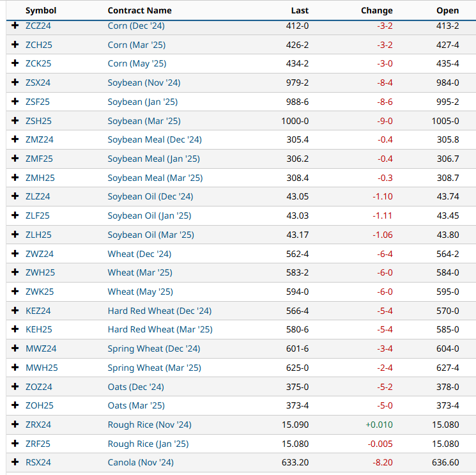Select the open price 636.60
The width and height of the screenshot is (476, 475).
pos(445,463)
